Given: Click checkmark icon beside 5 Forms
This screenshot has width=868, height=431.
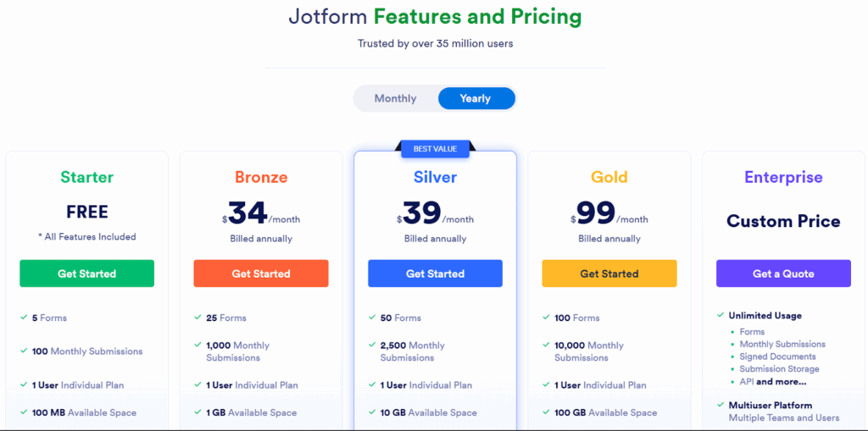Looking at the screenshot, I should (x=24, y=318).
